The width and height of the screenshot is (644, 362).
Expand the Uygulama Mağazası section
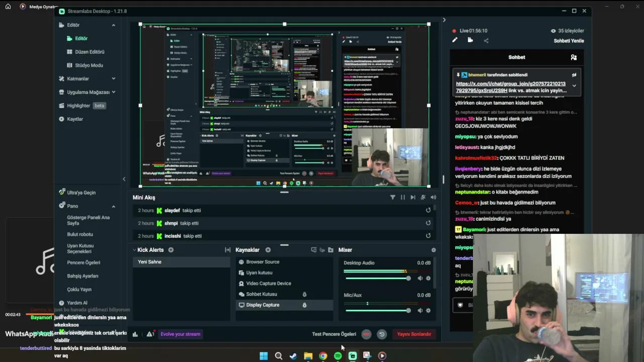click(113, 93)
